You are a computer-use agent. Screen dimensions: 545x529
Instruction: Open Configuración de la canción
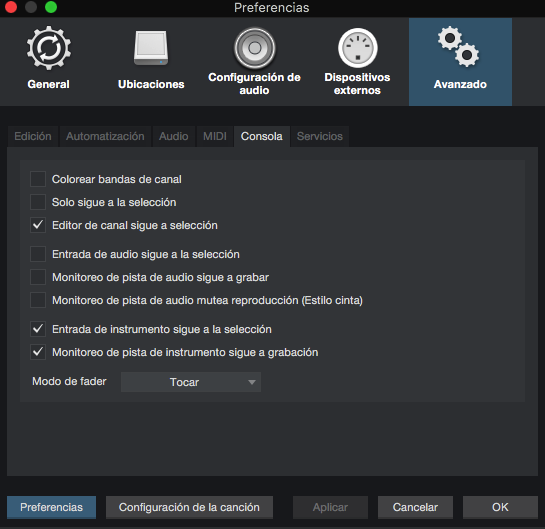pos(189,507)
